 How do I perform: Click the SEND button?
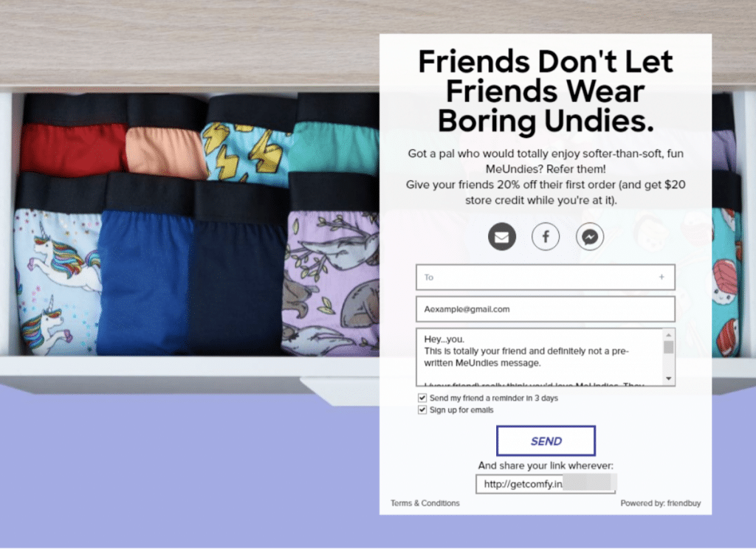click(546, 441)
